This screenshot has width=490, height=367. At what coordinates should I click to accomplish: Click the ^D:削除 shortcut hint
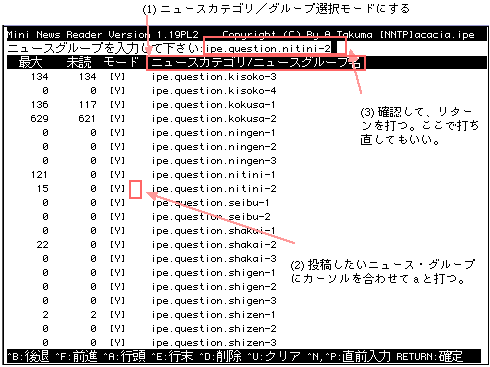pos(220,357)
